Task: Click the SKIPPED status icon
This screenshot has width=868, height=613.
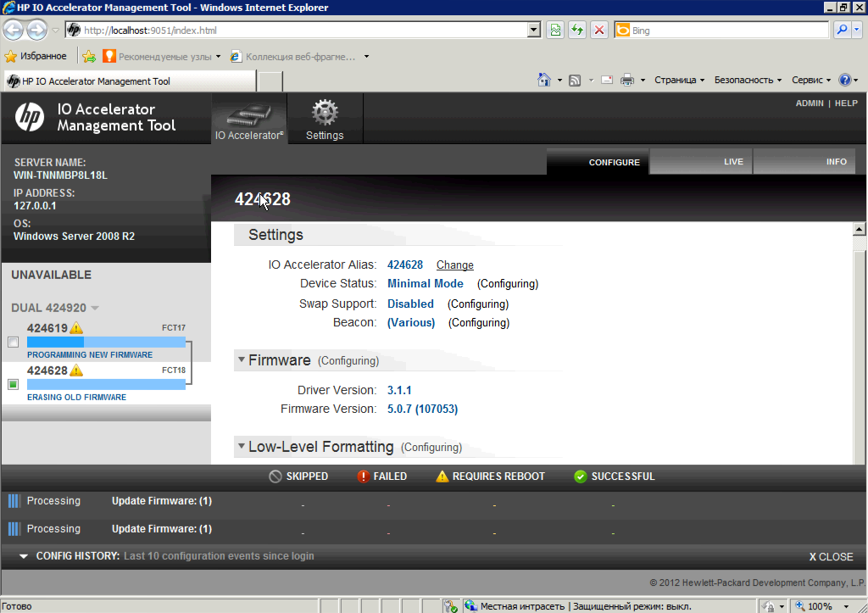Action: tap(275, 476)
